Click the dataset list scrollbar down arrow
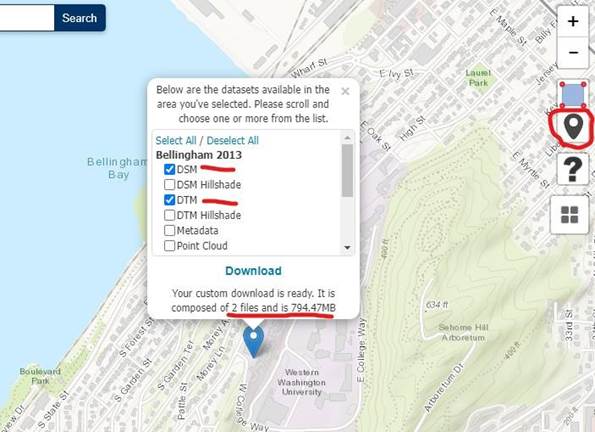 (347, 248)
